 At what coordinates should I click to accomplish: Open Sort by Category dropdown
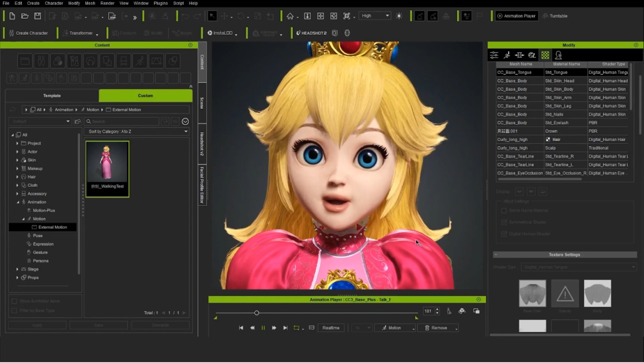137,132
